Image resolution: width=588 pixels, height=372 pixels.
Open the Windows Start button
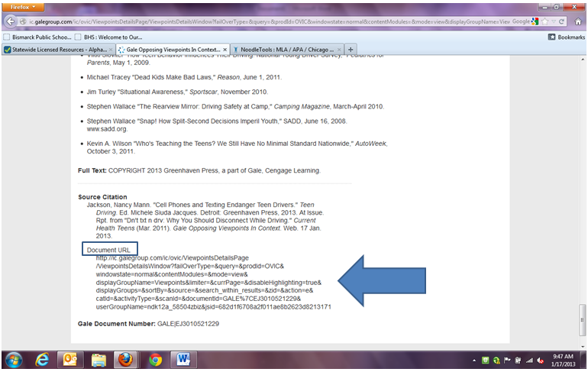point(14,361)
